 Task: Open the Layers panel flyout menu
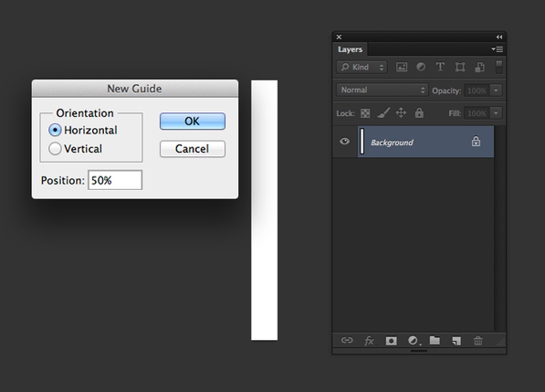tap(497, 49)
